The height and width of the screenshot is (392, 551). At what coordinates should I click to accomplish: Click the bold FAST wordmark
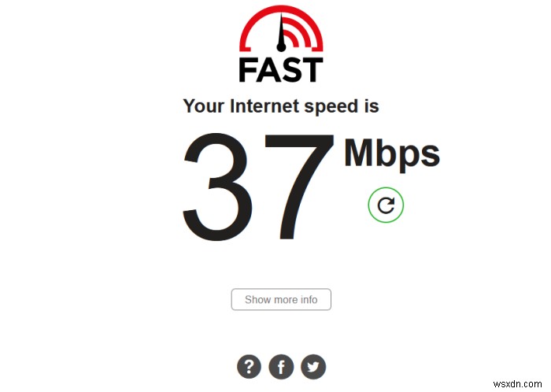pyautogui.click(x=281, y=70)
